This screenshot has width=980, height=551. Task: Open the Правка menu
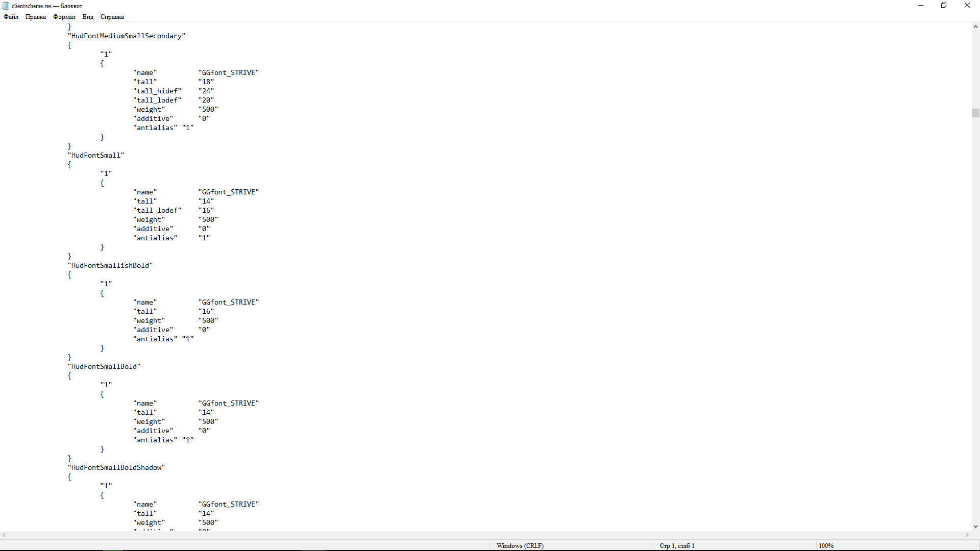click(x=35, y=17)
